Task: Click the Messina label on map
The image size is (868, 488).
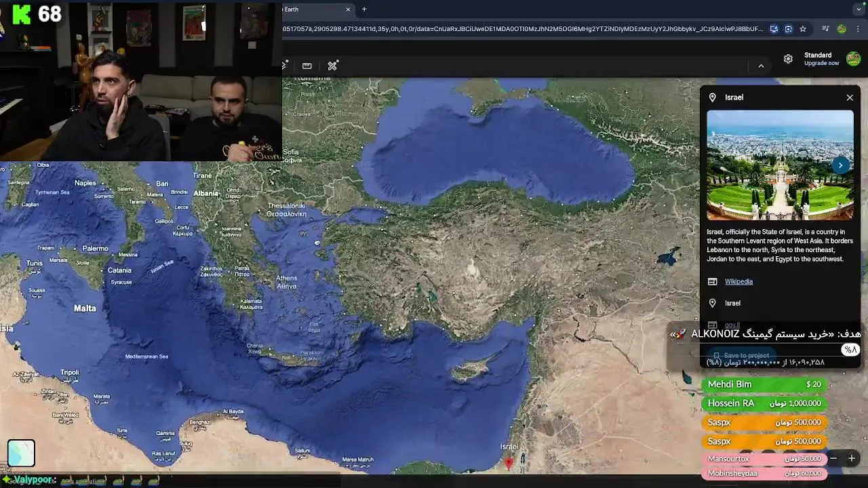Action: (x=128, y=255)
